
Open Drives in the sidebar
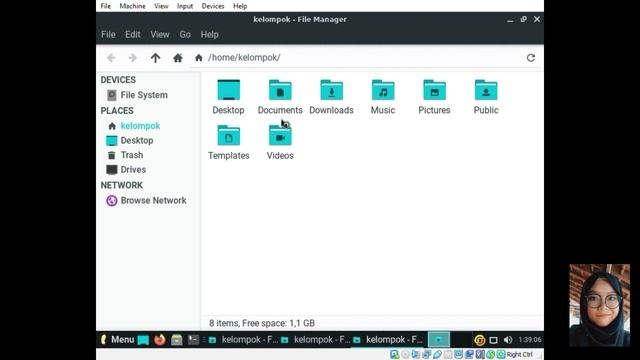point(126,169)
